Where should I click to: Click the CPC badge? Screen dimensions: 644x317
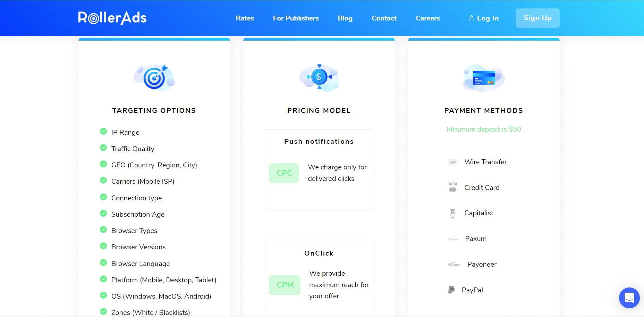[284, 173]
